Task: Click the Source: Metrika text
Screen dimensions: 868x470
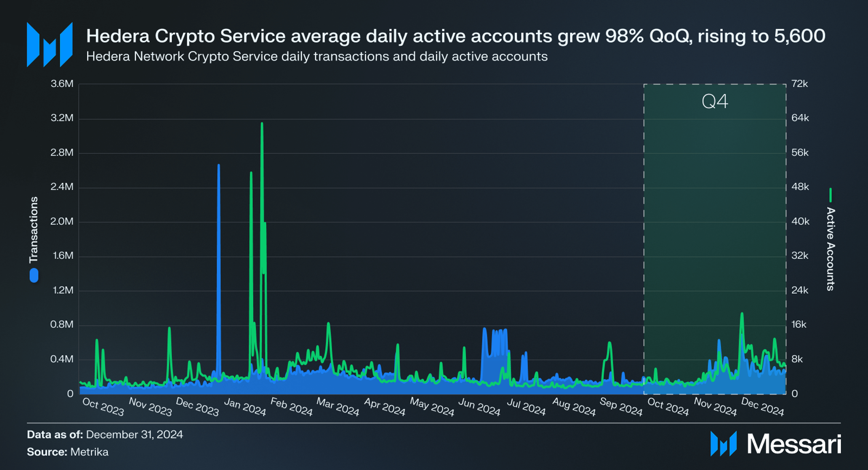Action: click(68, 452)
